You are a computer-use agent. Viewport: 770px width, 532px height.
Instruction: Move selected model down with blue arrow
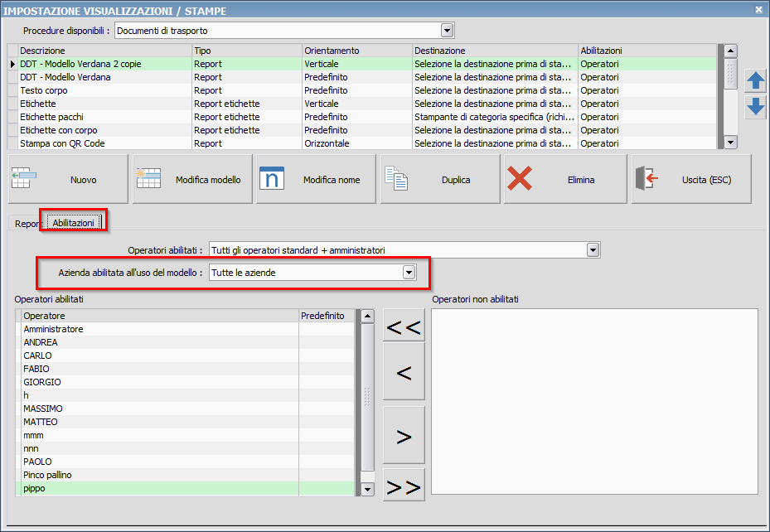pyautogui.click(x=755, y=107)
